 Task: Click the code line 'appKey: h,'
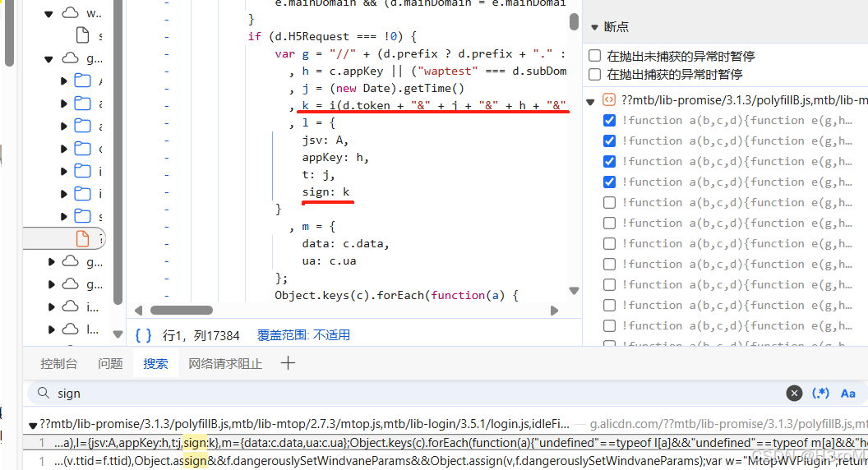point(335,158)
